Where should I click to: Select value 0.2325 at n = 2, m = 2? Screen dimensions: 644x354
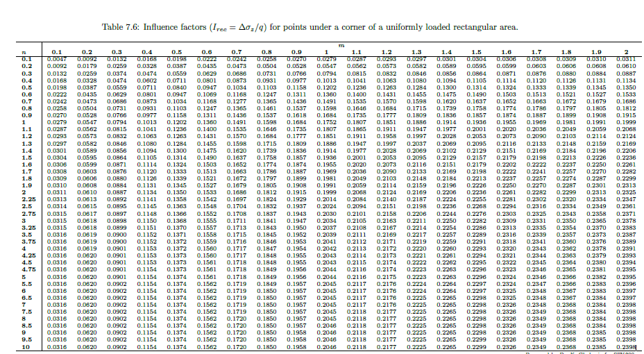click(x=627, y=192)
